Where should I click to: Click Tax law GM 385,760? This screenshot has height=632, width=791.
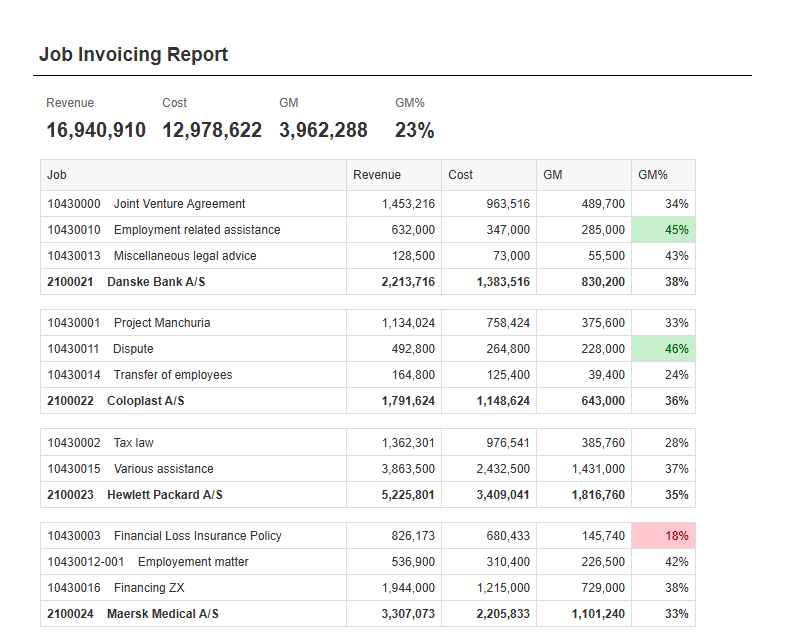click(603, 443)
